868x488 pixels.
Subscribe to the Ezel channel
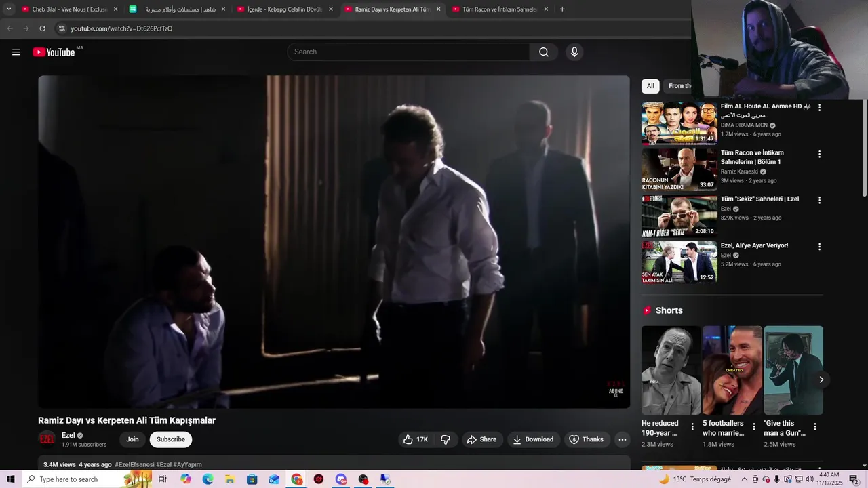(x=171, y=439)
